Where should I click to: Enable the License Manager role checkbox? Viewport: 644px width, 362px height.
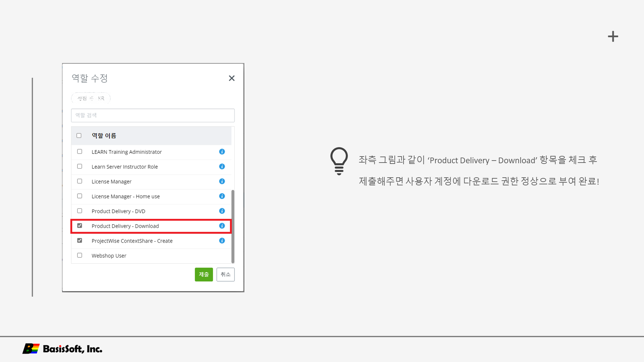coord(79,181)
